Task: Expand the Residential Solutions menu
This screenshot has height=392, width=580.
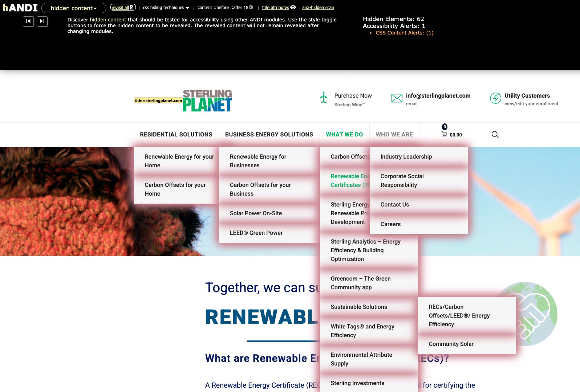Action: coord(176,135)
